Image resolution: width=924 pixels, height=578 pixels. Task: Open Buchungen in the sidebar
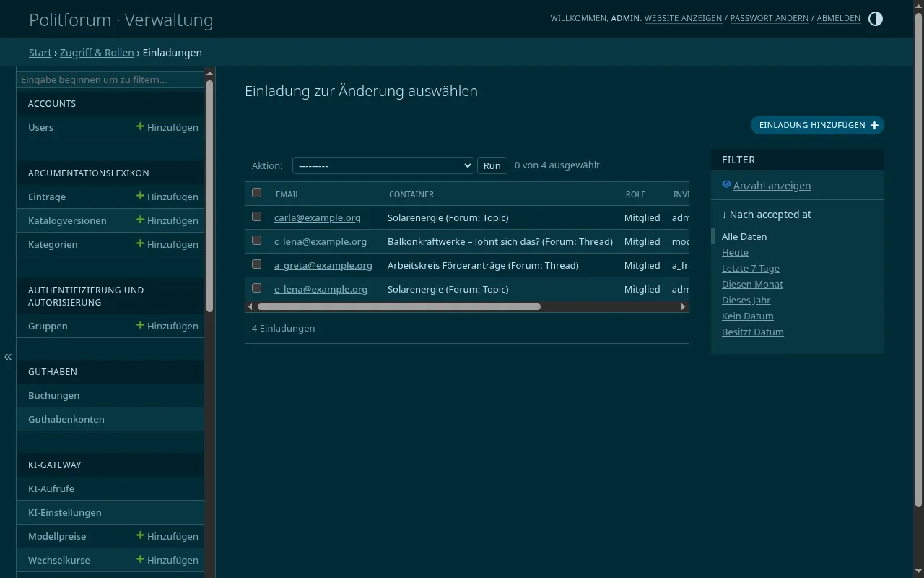[x=53, y=395]
